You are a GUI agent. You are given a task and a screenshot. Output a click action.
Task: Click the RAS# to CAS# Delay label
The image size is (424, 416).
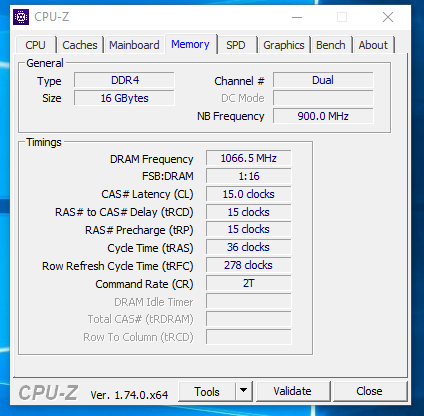tap(124, 212)
